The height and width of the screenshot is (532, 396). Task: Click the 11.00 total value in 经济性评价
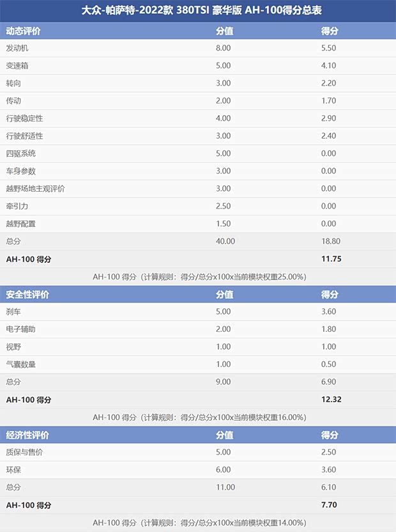[225, 487]
